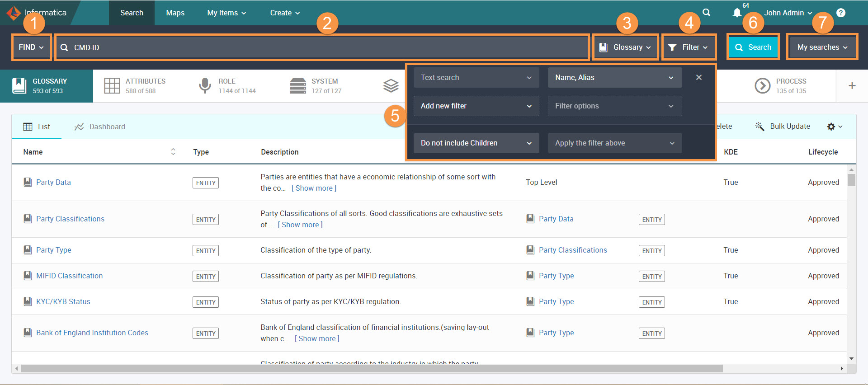Click the Bulk Update wand button
Screen dimensions: 868x385
coord(783,126)
